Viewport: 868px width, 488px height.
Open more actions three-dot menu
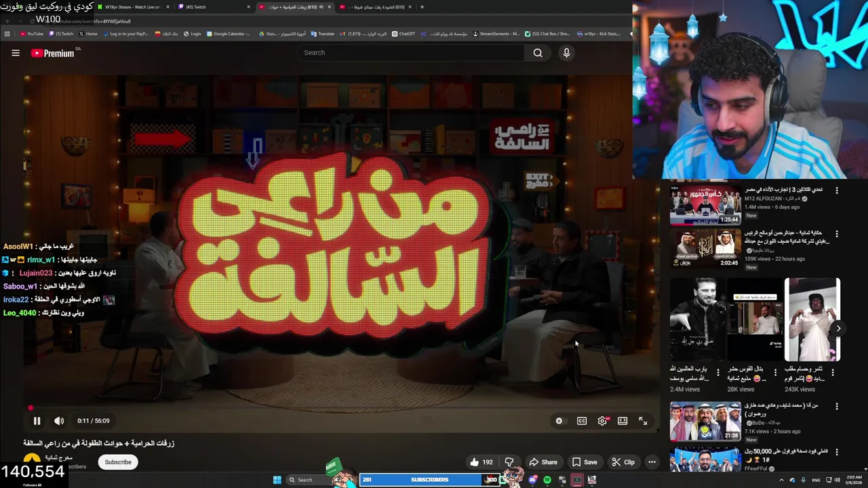652,462
